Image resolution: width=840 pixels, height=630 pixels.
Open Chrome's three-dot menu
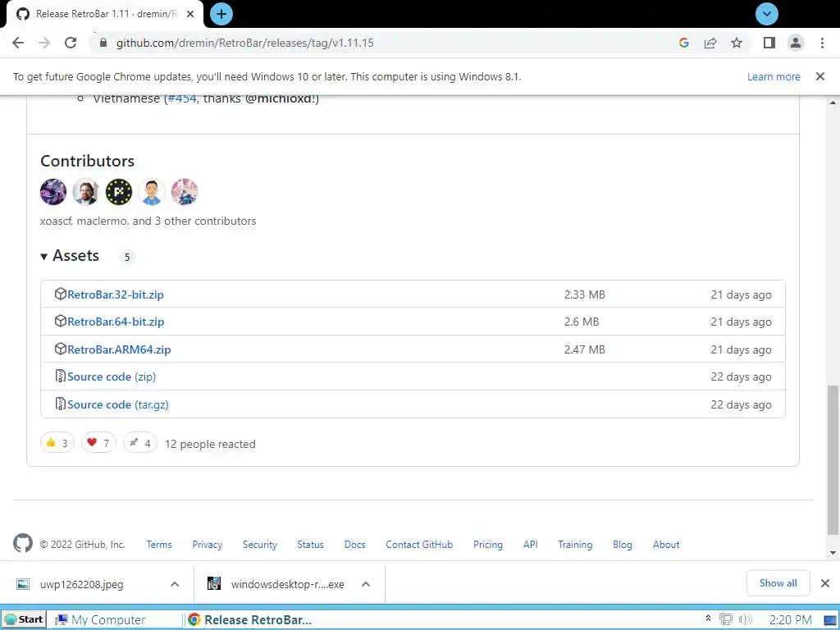(822, 43)
